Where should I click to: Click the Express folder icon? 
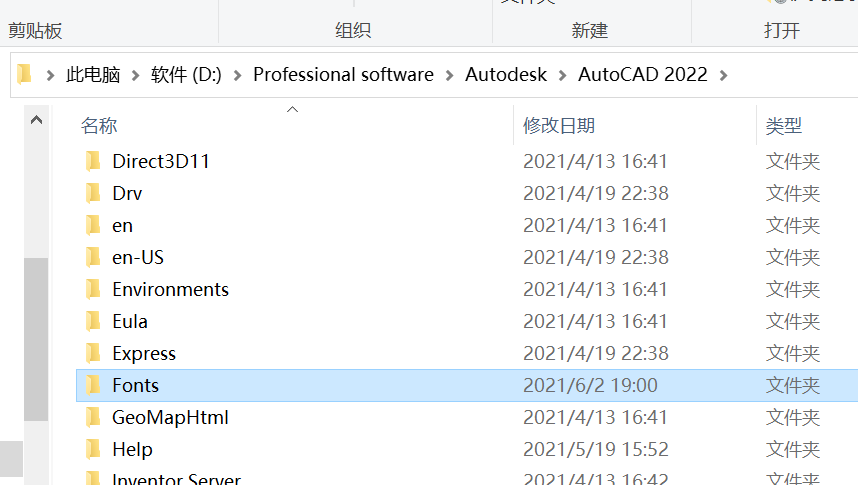point(94,354)
